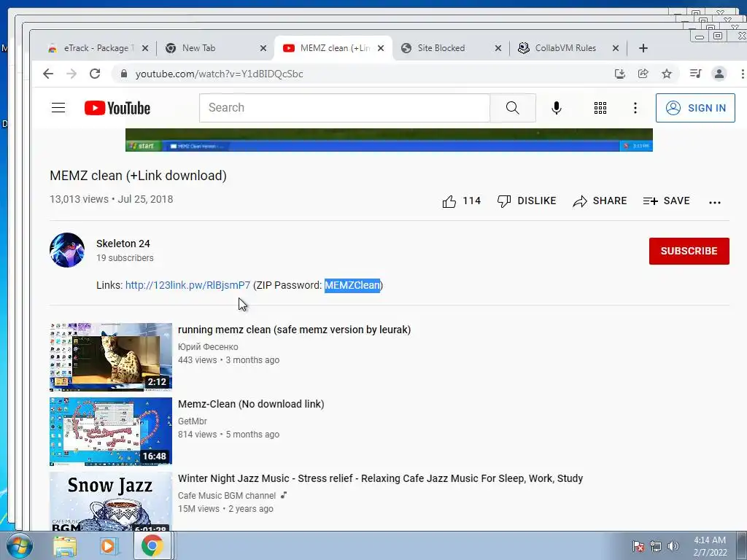Open the Skeleton 24 channel name

pos(123,244)
